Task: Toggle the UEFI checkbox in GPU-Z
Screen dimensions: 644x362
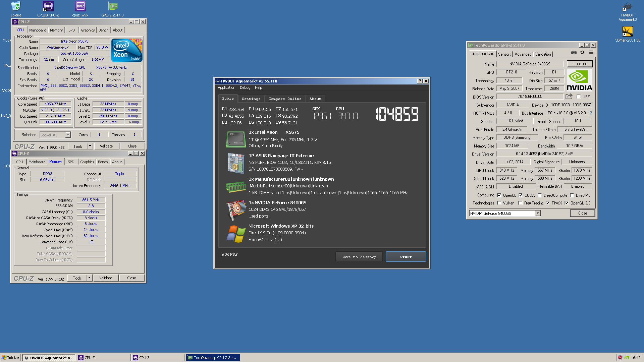Action: tap(579, 97)
